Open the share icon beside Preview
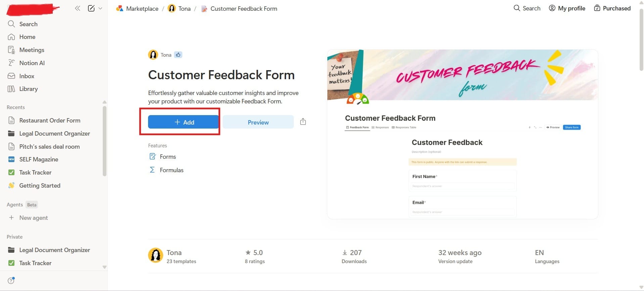Image resolution: width=644 pixels, height=291 pixels. pos(303,122)
